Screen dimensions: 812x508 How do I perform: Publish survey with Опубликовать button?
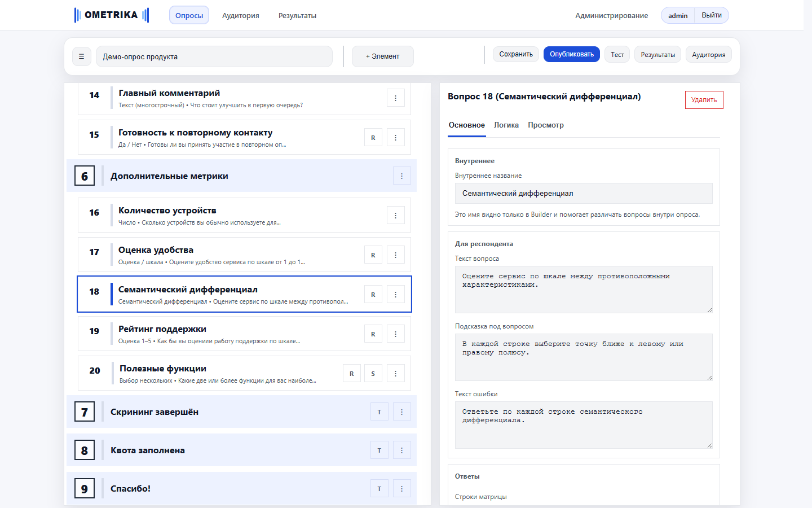point(572,54)
